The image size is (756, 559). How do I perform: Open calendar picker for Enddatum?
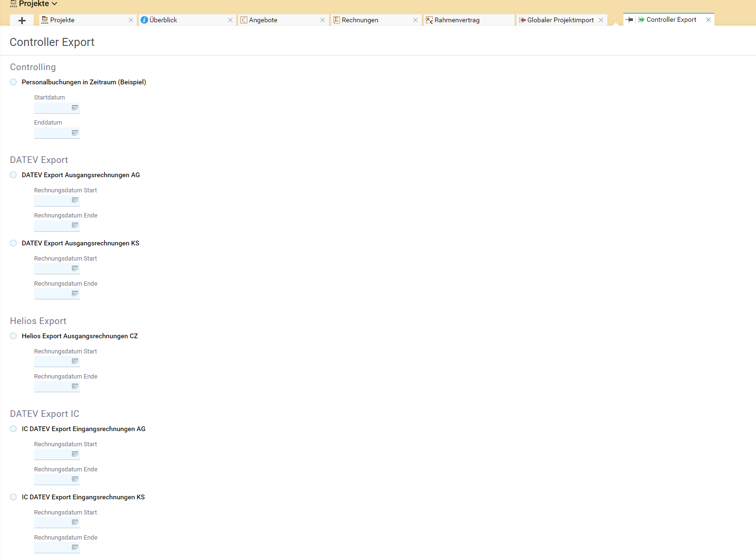pyautogui.click(x=75, y=133)
